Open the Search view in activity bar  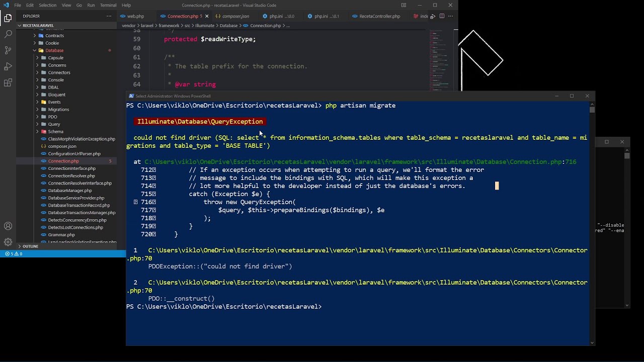pos(8,34)
